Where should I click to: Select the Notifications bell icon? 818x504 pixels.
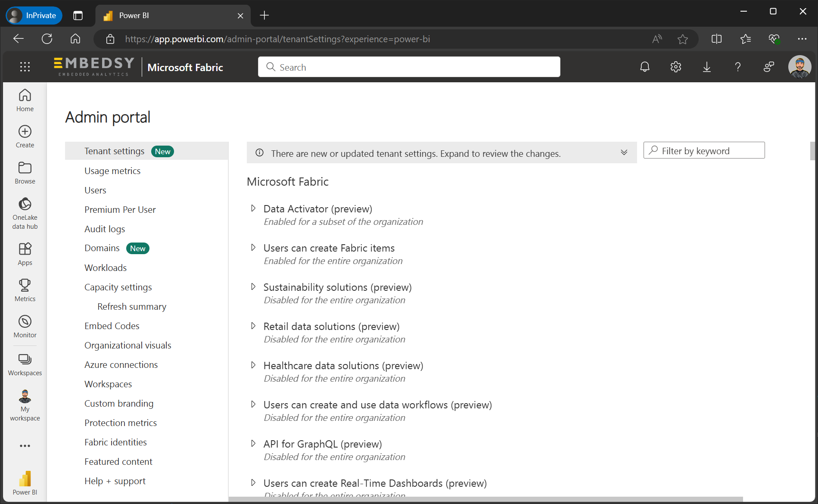(644, 67)
